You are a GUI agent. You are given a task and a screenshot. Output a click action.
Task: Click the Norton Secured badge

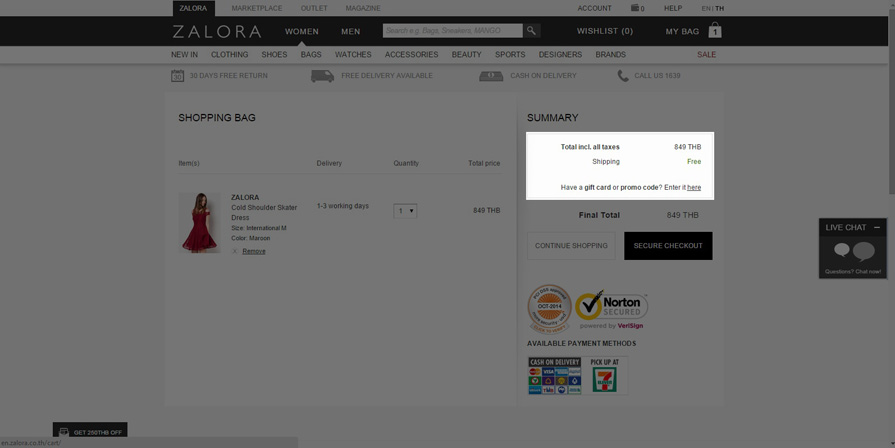click(x=611, y=309)
